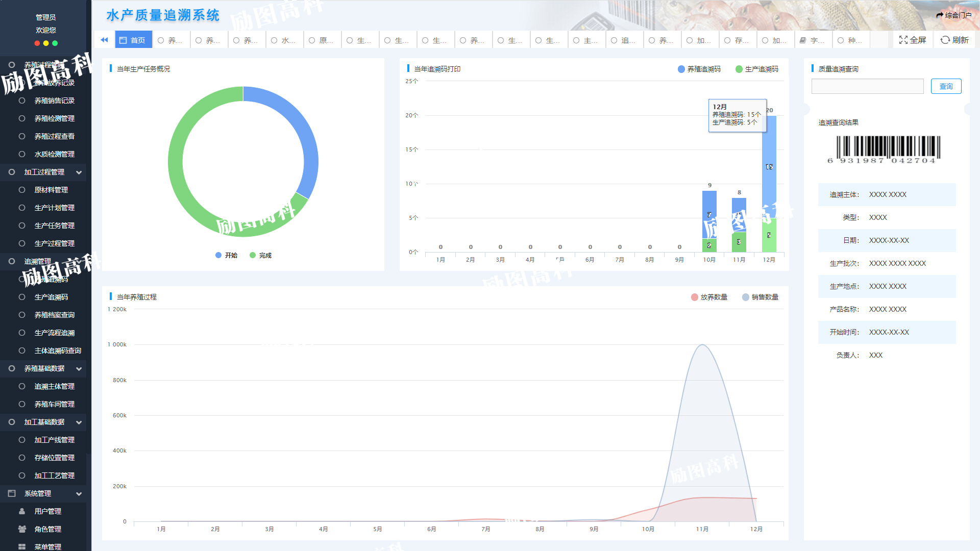The width and height of the screenshot is (980, 551).
Task: Open 水质检测管理 sidebar menu item
Action: point(54,154)
